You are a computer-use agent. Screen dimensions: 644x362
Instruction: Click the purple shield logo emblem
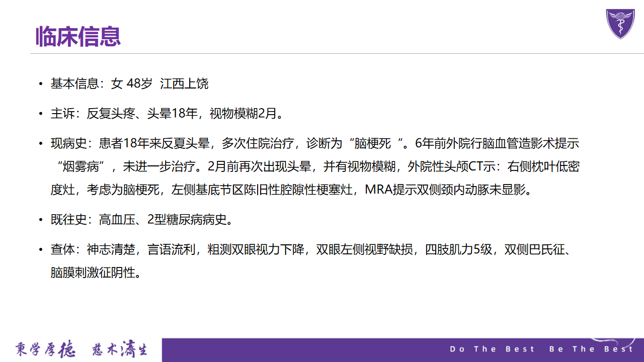(620, 24)
